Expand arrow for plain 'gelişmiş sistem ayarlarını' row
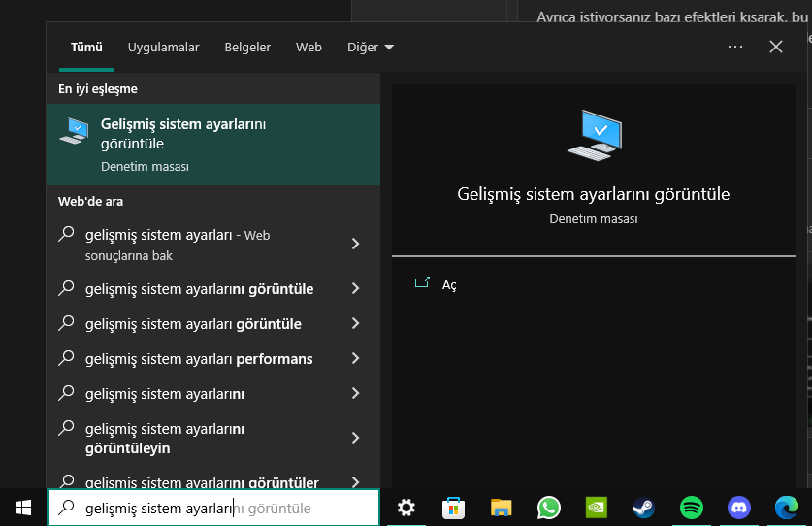 pos(355,393)
